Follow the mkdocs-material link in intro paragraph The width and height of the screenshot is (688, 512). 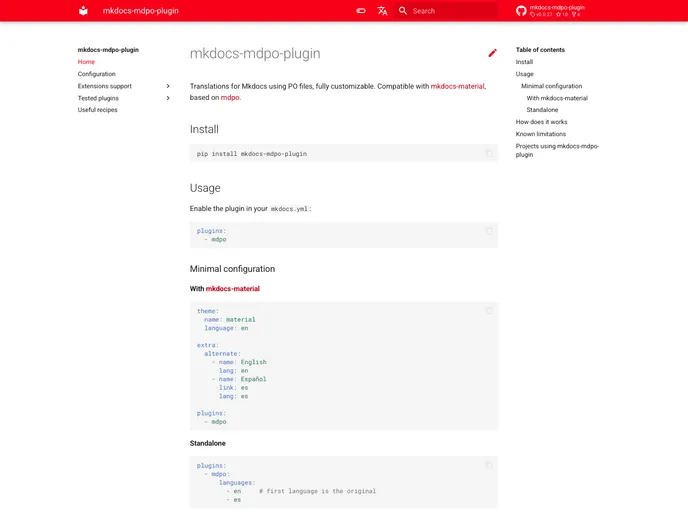click(457, 86)
